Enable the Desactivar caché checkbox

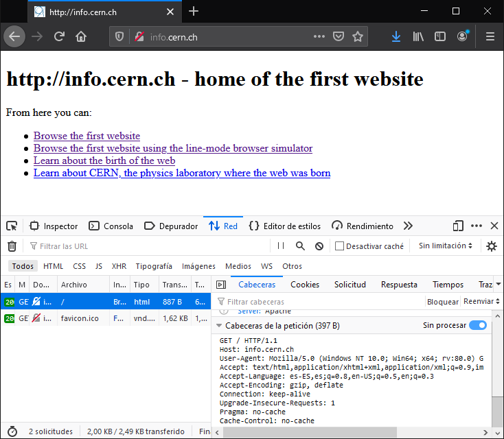(x=339, y=246)
